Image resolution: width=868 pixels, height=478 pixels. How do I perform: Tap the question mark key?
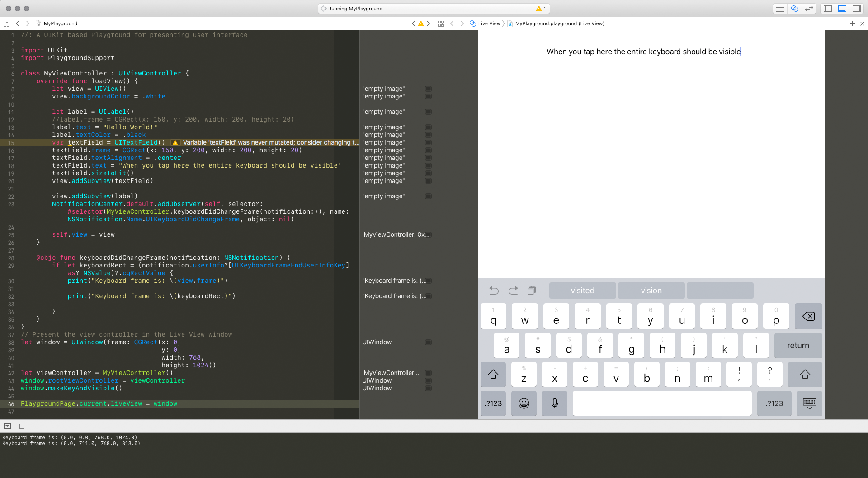(x=770, y=375)
